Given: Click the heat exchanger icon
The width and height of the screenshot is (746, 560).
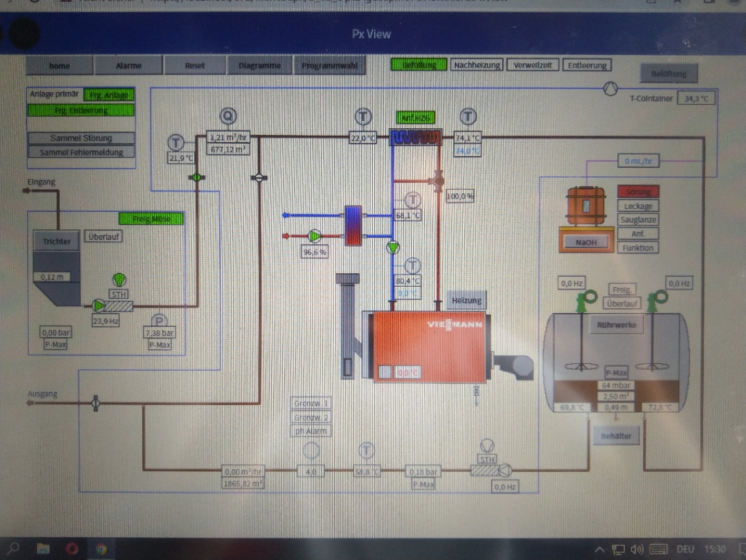Looking at the screenshot, I should pyautogui.click(x=353, y=225).
